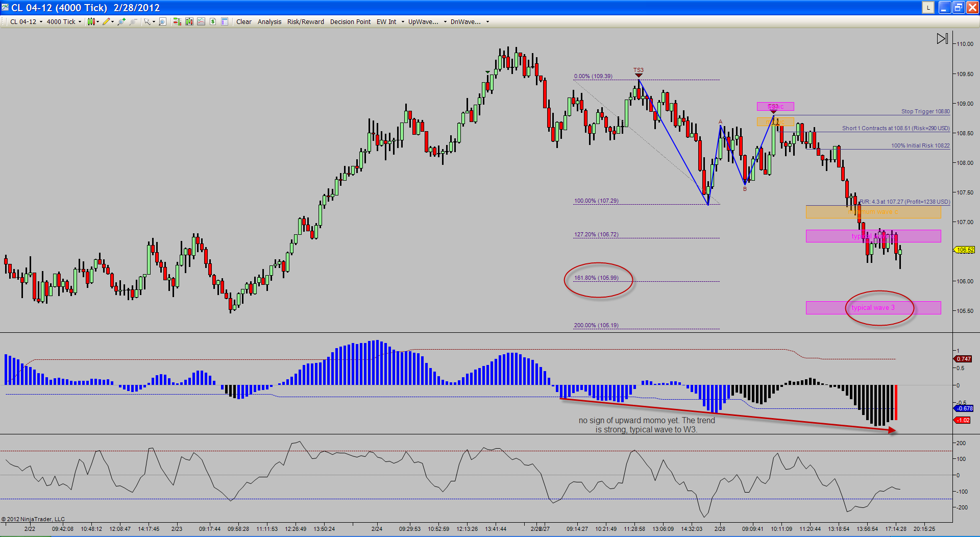
Task: Select the 127.20% (106.72) Fibonacci label
Action: click(596, 234)
